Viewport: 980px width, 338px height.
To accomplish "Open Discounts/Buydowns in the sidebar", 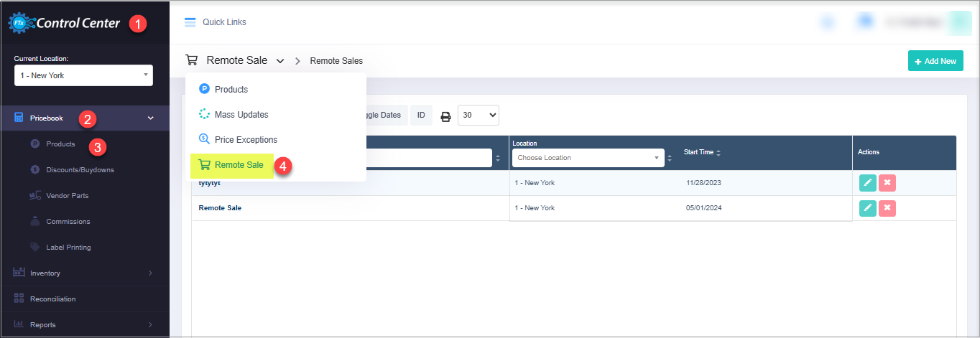I will (x=80, y=169).
